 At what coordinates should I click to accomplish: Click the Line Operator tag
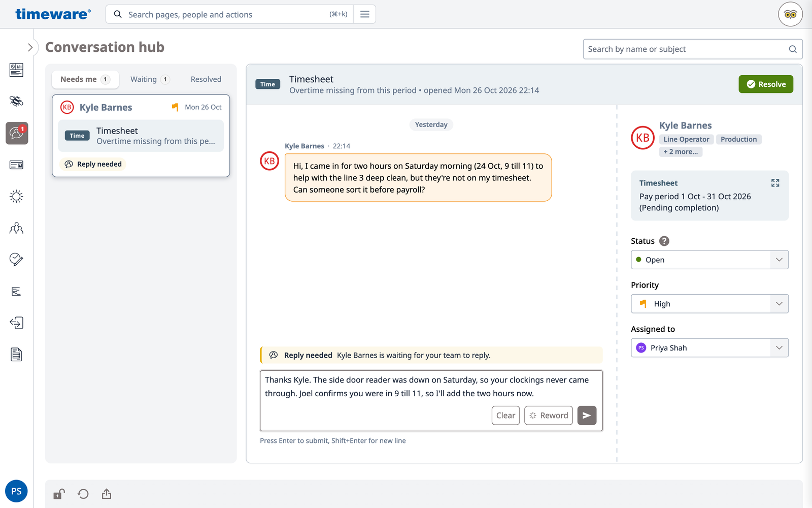686,139
